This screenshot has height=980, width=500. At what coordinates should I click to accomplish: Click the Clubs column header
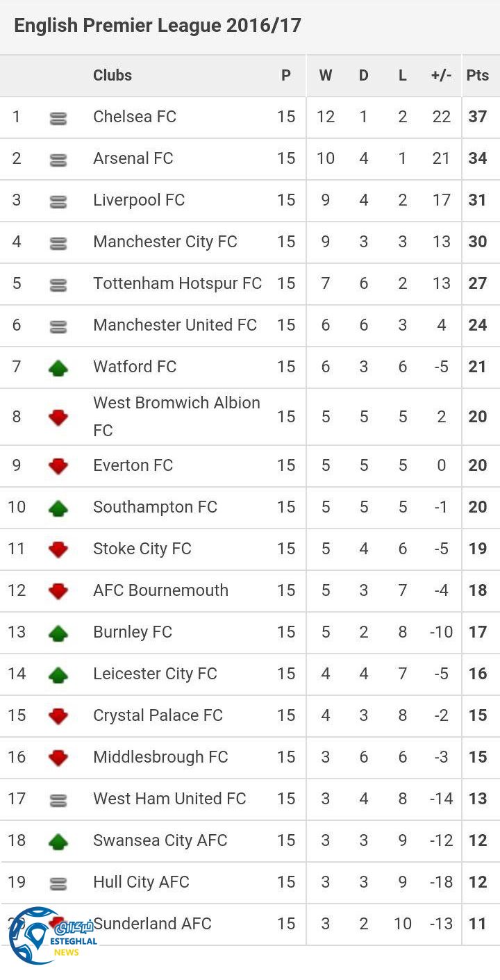click(112, 76)
